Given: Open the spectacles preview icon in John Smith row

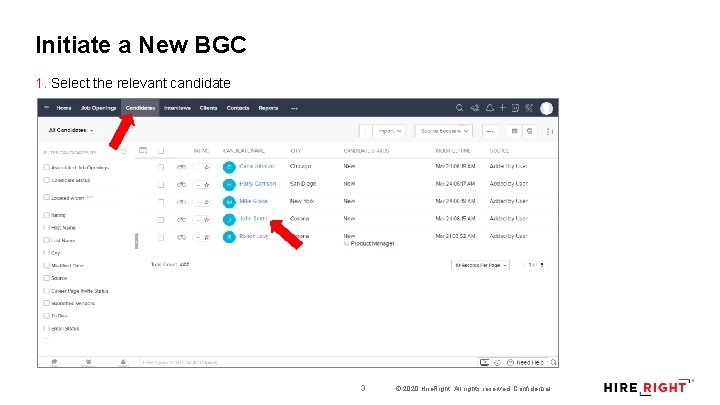Looking at the screenshot, I should point(181,220).
